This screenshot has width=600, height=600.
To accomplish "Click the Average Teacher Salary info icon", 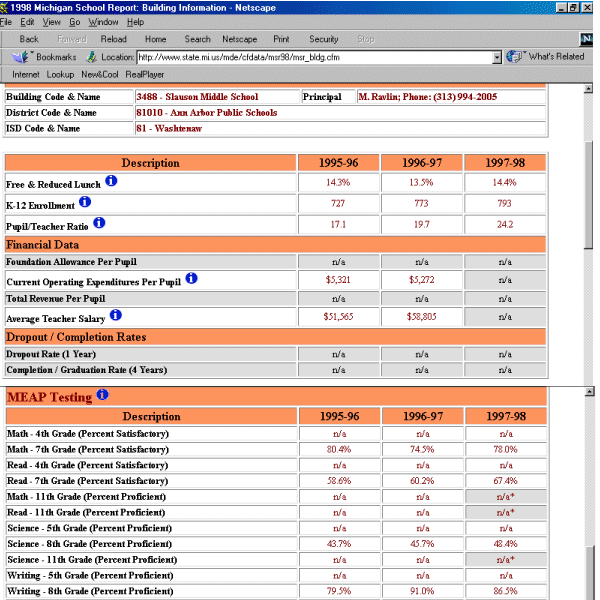I will (x=116, y=315).
